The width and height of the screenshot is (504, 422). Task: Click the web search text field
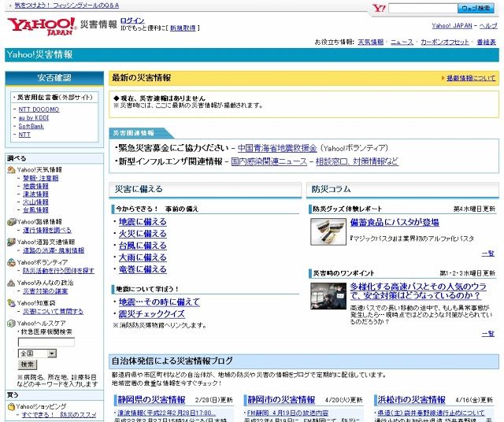tap(423, 8)
